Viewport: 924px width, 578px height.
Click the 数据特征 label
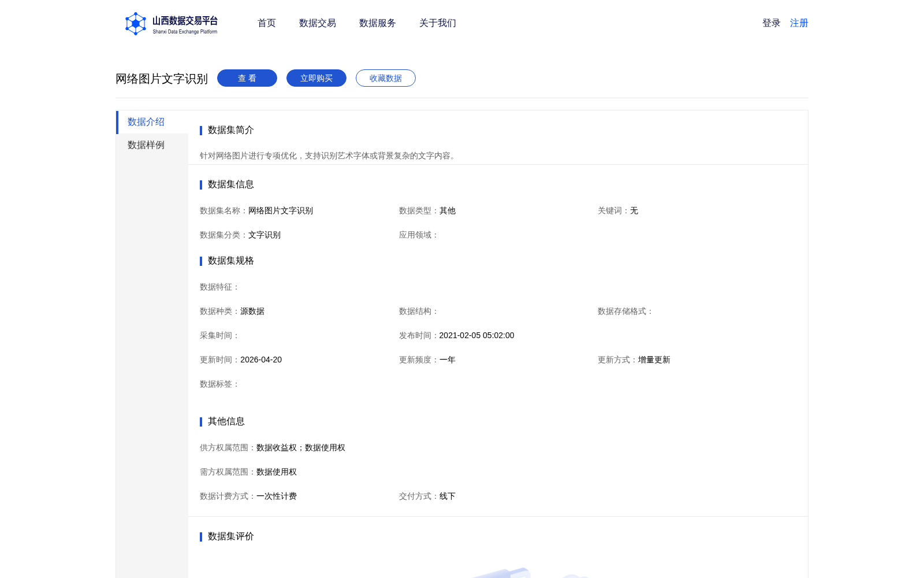[220, 287]
